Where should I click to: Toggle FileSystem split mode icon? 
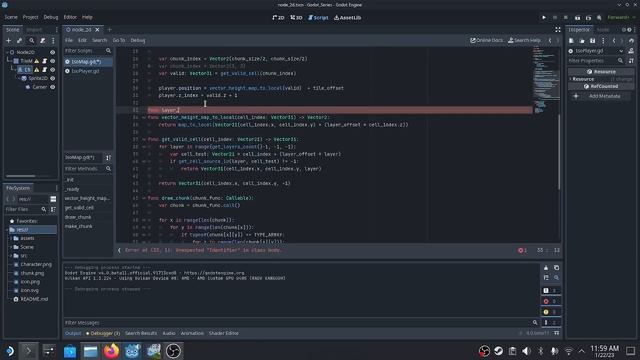53,199
